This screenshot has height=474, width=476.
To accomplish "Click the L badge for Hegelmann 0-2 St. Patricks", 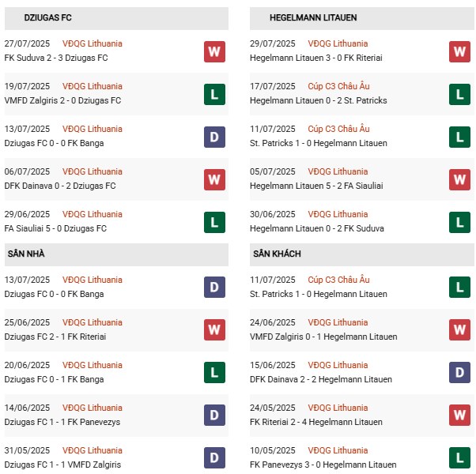I will pyautogui.click(x=459, y=95).
